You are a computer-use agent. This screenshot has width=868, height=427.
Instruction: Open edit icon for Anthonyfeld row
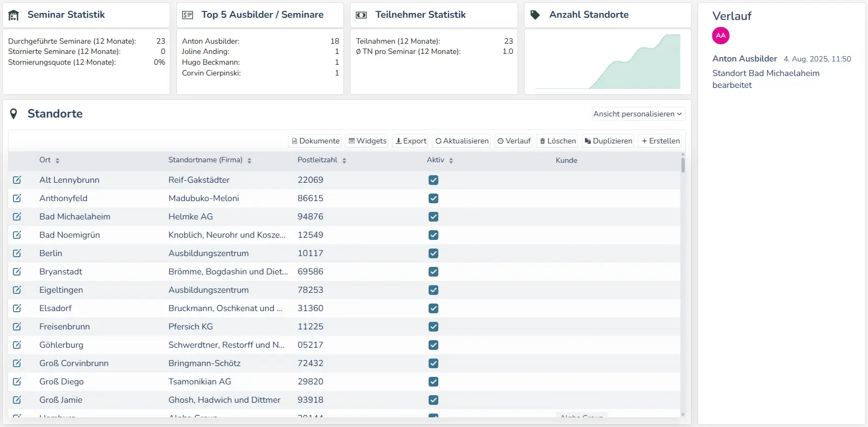pyautogui.click(x=17, y=198)
